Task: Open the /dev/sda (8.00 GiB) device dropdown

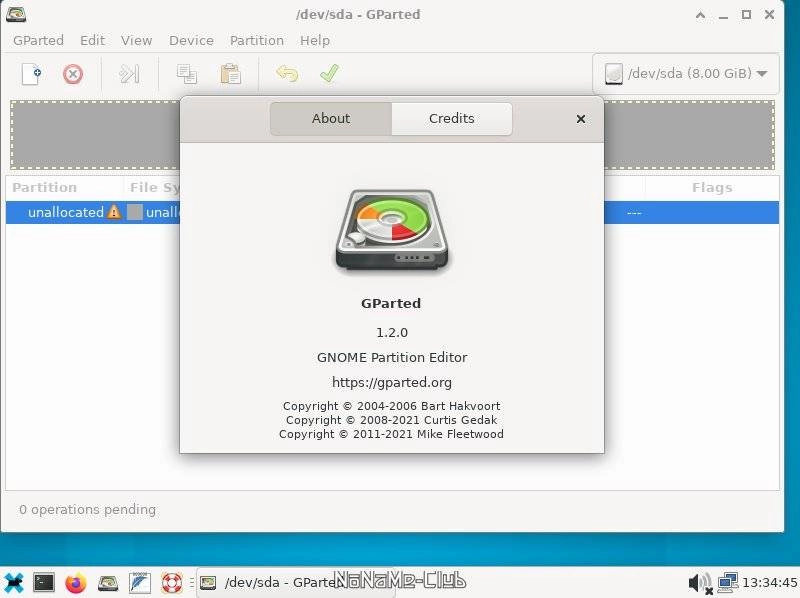Action: (x=686, y=73)
